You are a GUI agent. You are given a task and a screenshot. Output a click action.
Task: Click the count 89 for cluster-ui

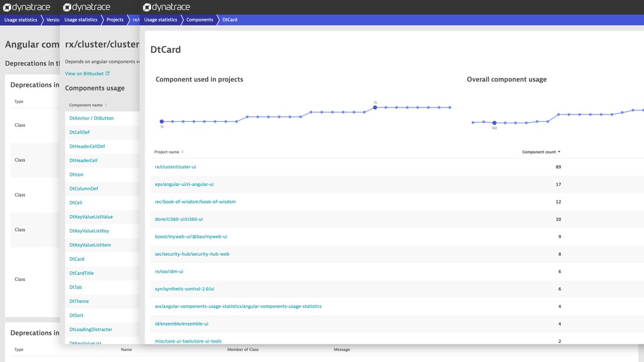click(x=558, y=167)
